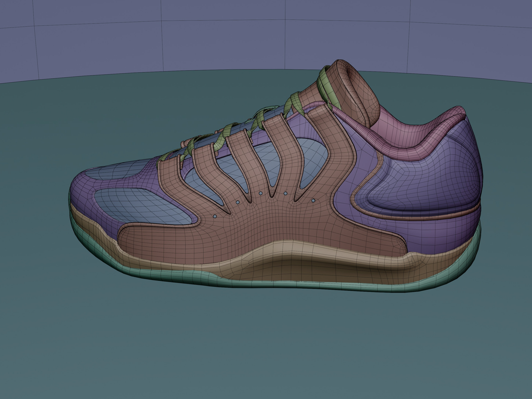Viewport: 532px width, 399px height.
Task: Click the second eyelet hole from the left
Action: (238, 202)
